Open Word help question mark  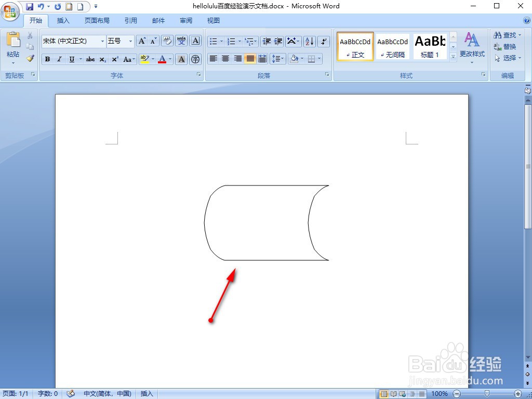[527, 20]
